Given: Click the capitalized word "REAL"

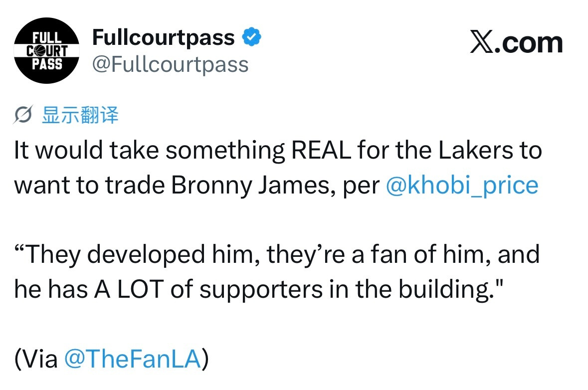Looking at the screenshot, I should tap(321, 151).
